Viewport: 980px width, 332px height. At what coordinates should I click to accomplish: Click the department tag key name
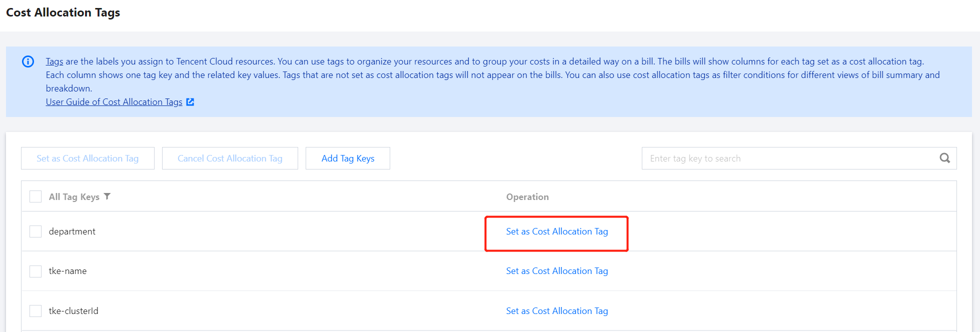point(72,231)
